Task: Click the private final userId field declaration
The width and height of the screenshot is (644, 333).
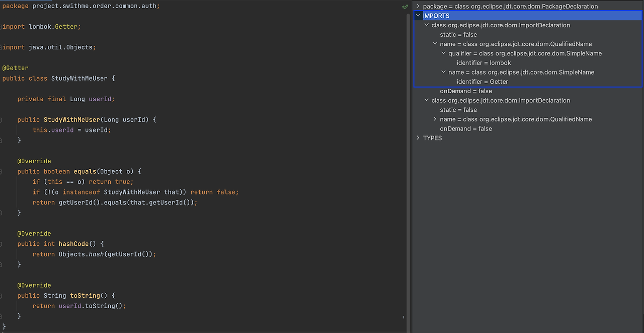Action: (66, 99)
